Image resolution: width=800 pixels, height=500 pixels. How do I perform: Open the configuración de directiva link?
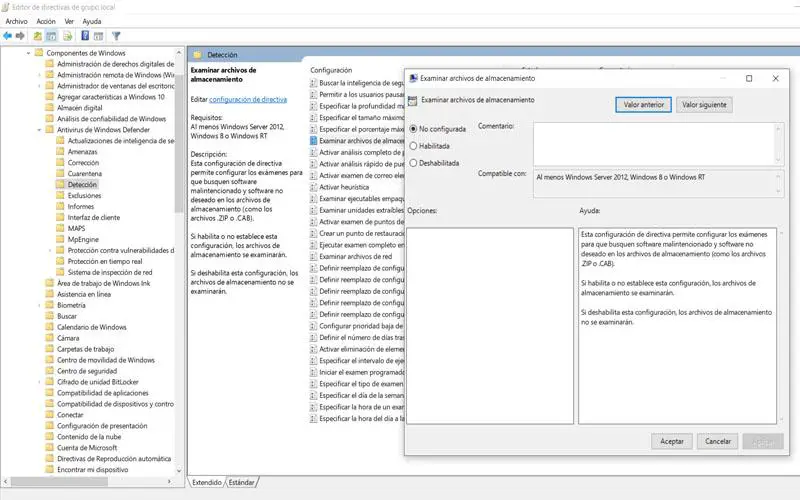click(248, 99)
